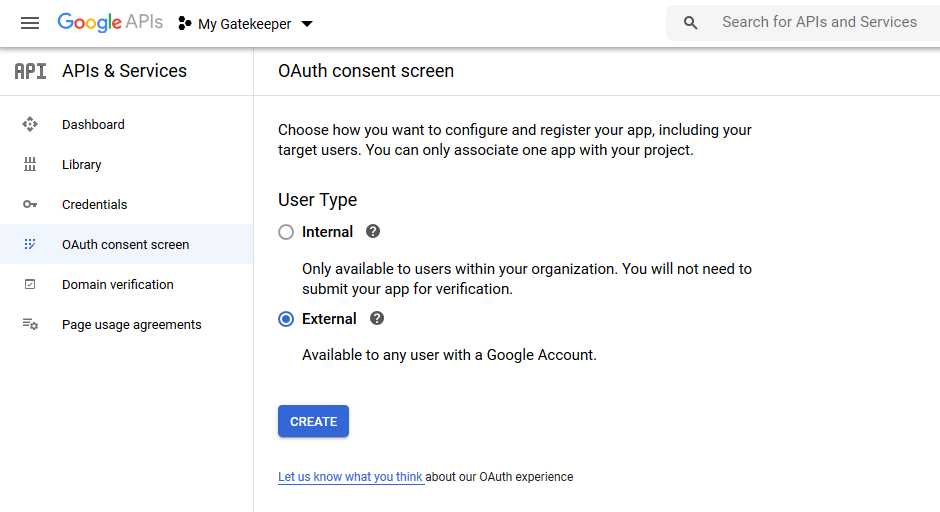Open the My Gatekeeper project dropdown

tap(246, 24)
